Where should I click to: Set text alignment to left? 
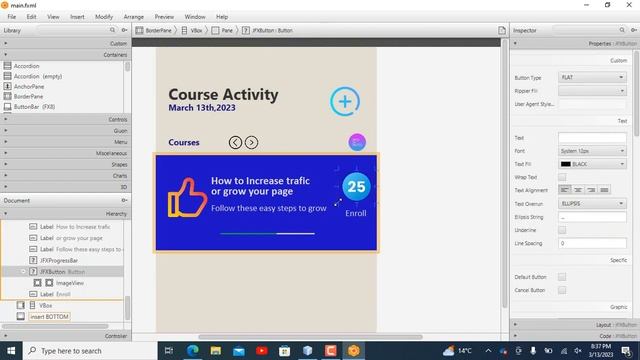point(565,190)
